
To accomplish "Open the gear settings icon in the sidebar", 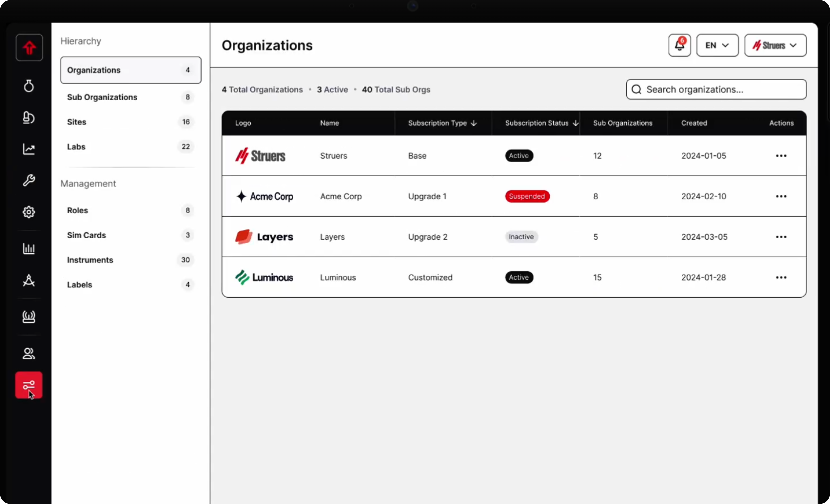I will [x=29, y=212].
